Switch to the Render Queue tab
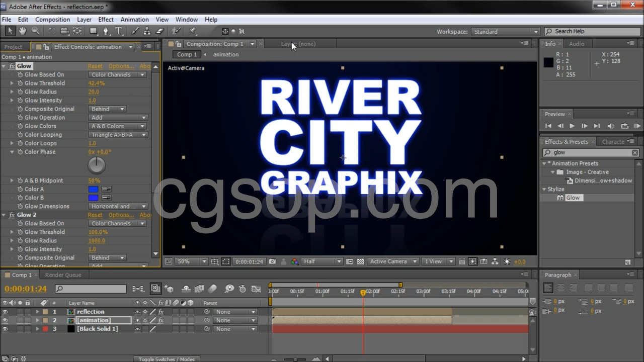This screenshot has height=362, width=644. [63, 275]
